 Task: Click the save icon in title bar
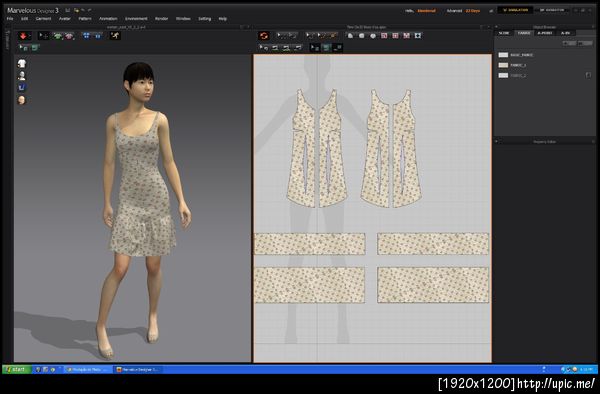[67, 10]
